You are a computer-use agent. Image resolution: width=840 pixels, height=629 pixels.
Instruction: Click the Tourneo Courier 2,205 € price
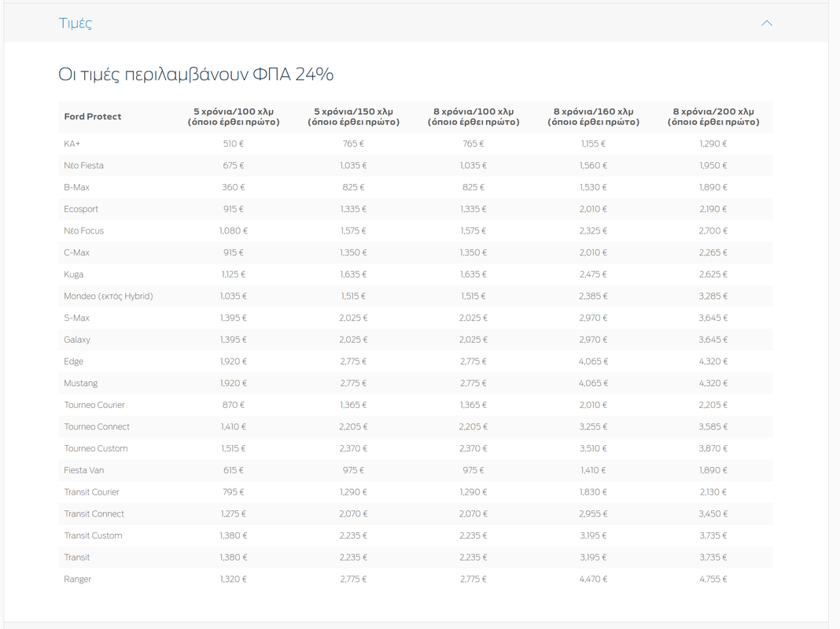click(x=713, y=405)
